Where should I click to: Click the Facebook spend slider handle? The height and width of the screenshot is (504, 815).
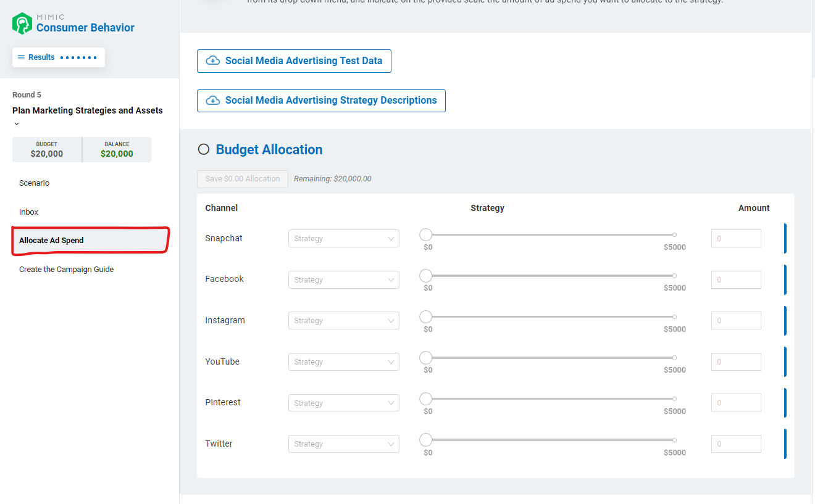click(426, 275)
